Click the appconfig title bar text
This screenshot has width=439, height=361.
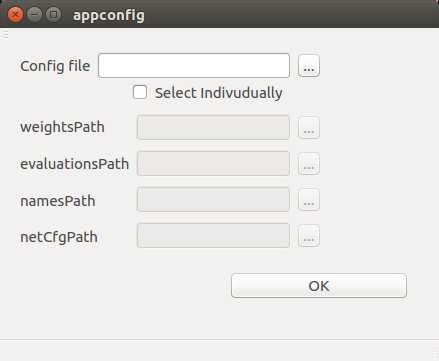tap(109, 15)
